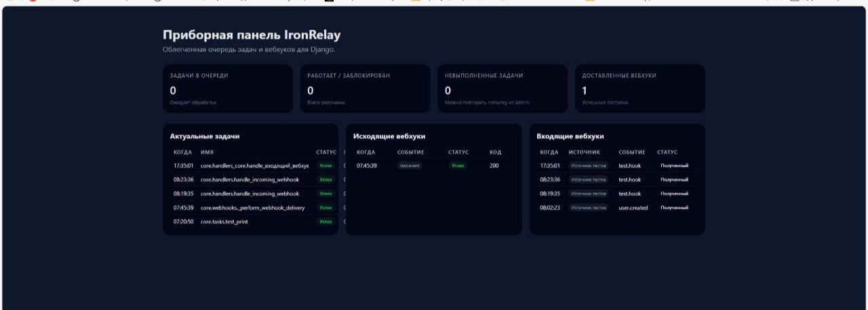Open the 'Работает / заблокирован' stat card
The height and width of the screenshot is (310, 868).
pos(366,88)
